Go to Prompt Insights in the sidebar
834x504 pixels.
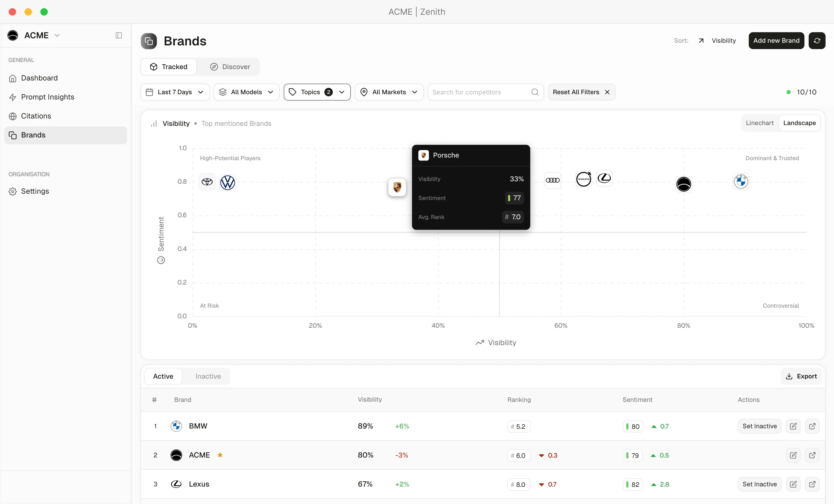point(48,97)
